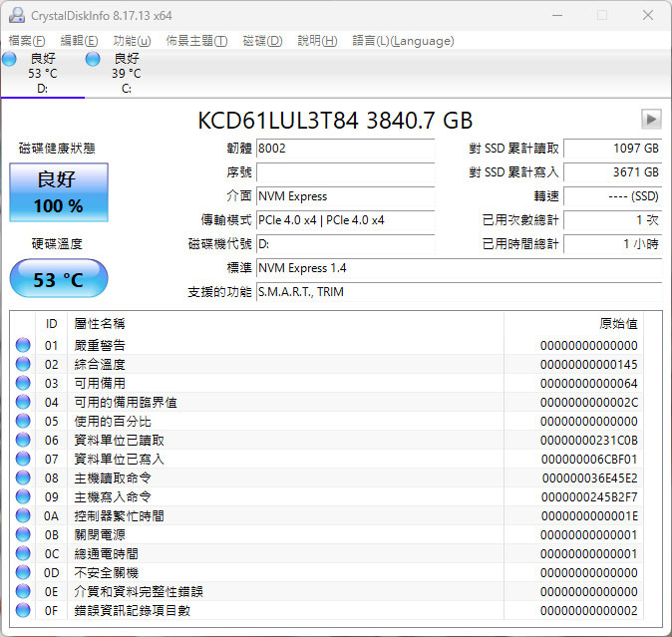The width and height of the screenshot is (672, 637).
Task: Click the CrystalDiskInfo title bar app icon
Action: pos(17,15)
